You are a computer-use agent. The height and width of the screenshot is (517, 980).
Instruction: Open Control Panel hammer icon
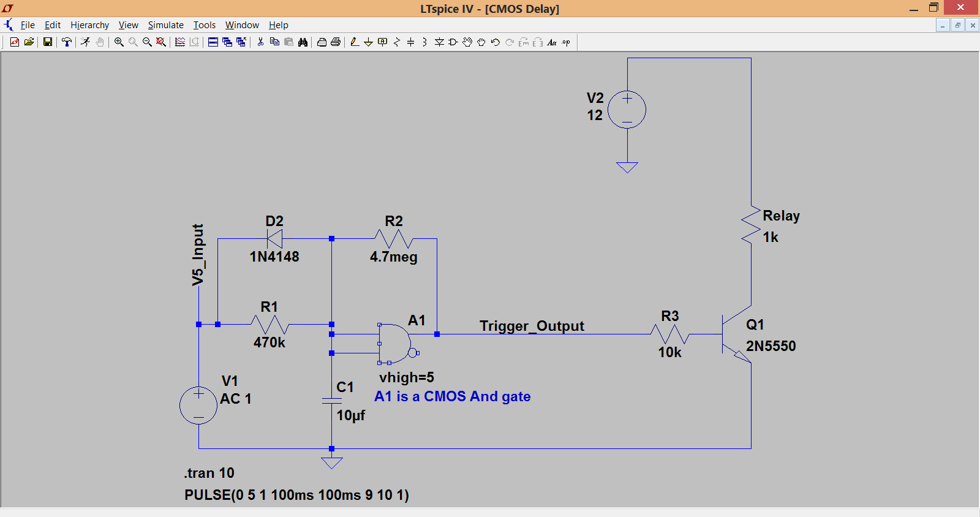(x=67, y=42)
